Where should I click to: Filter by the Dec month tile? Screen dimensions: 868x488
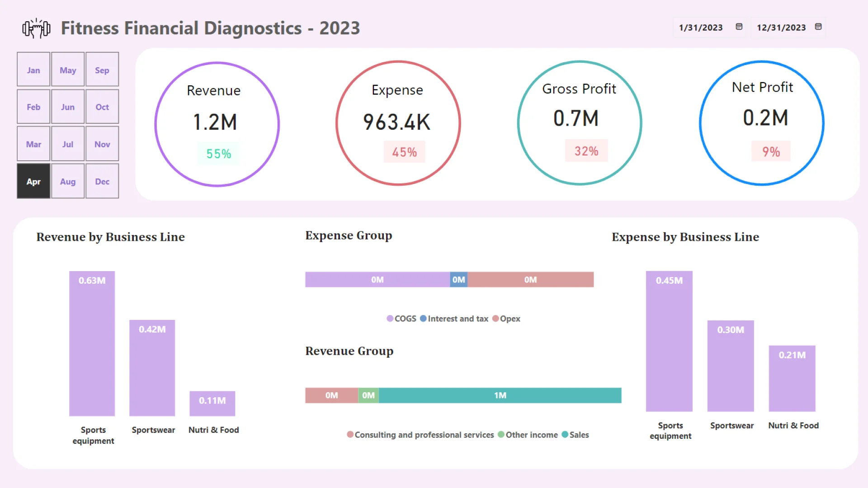(102, 181)
